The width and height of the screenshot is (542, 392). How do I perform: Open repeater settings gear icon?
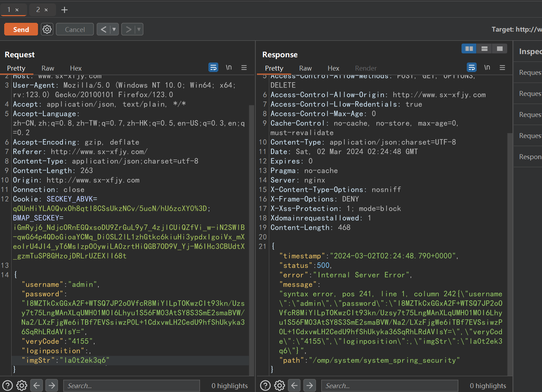click(x=47, y=30)
